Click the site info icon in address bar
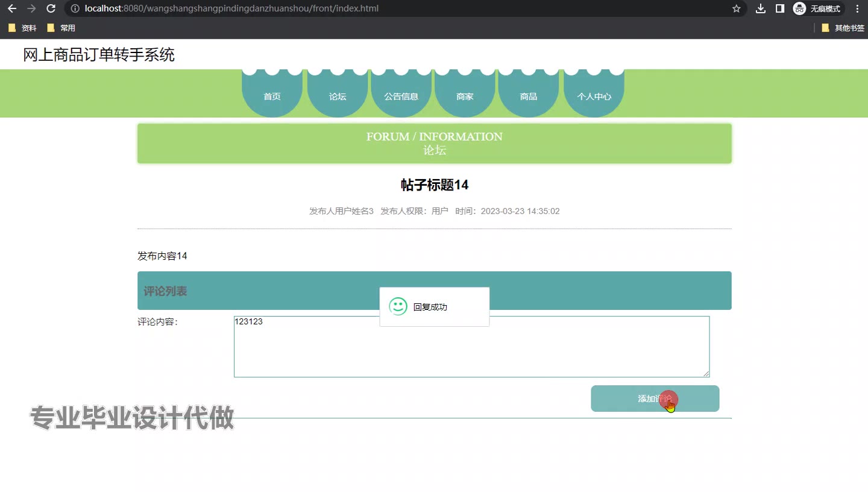This screenshot has width=868, height=492. pos(75,8)
